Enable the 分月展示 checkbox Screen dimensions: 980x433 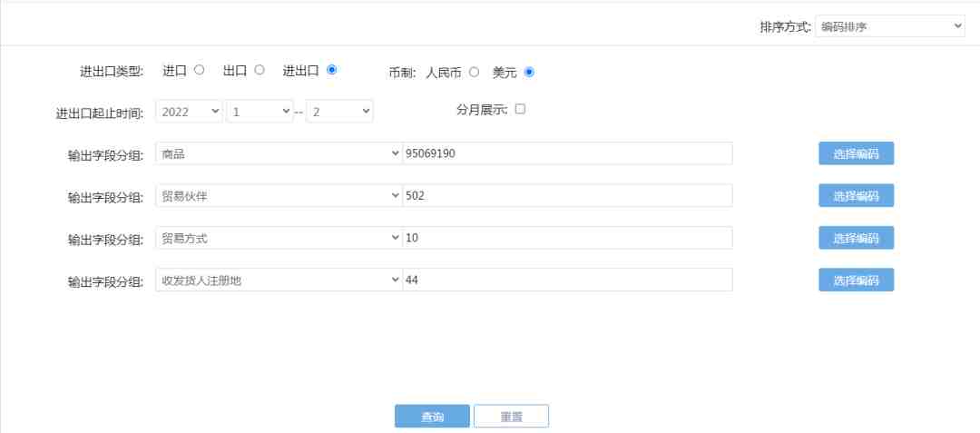[x=520, y=109]
